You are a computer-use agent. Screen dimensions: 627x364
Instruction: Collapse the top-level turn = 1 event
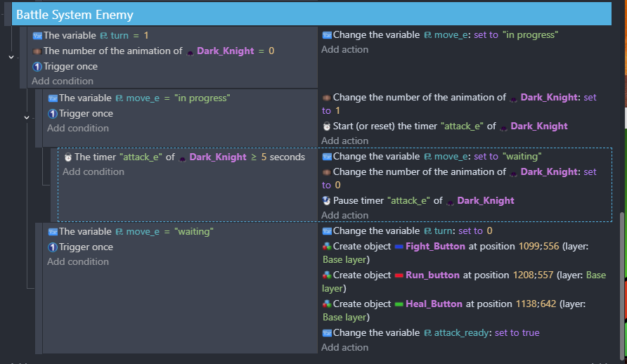tap(11, 57)
